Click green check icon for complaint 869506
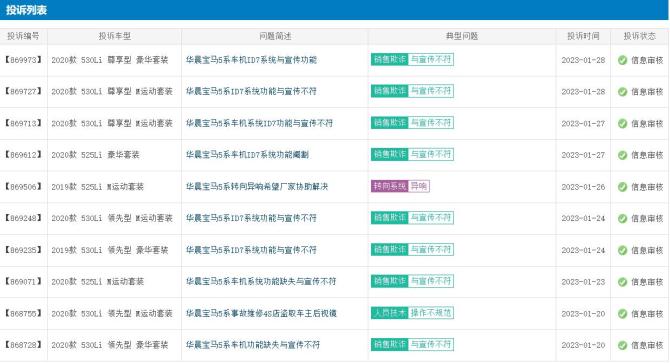Image resolution: width=670 pixels, height=363 pixels. 623,187
